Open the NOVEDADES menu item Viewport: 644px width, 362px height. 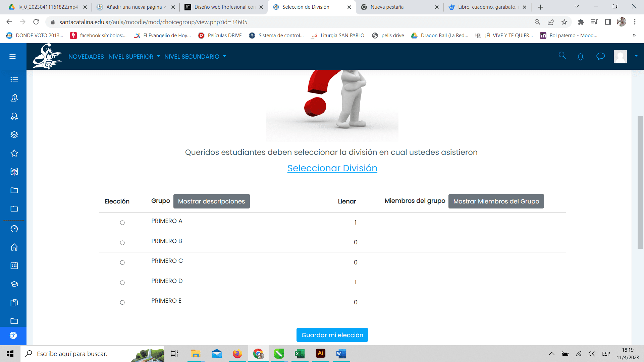pos(86,57)
